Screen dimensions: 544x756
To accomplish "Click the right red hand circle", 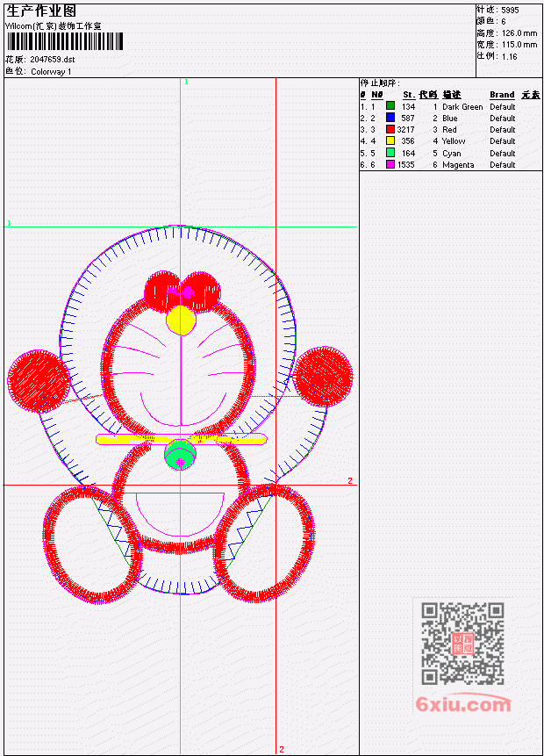I will 322,376.
